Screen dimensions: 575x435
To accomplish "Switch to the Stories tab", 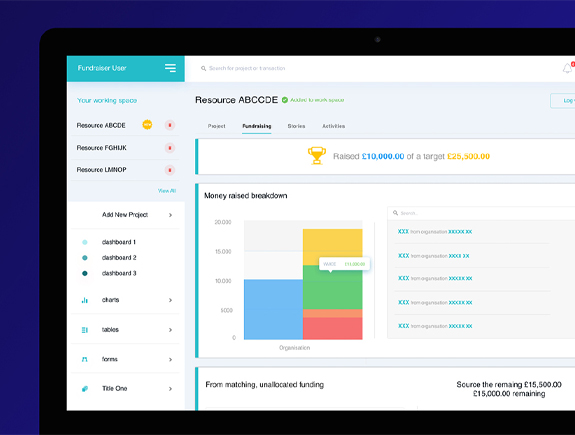I will [x=296, y=126].
